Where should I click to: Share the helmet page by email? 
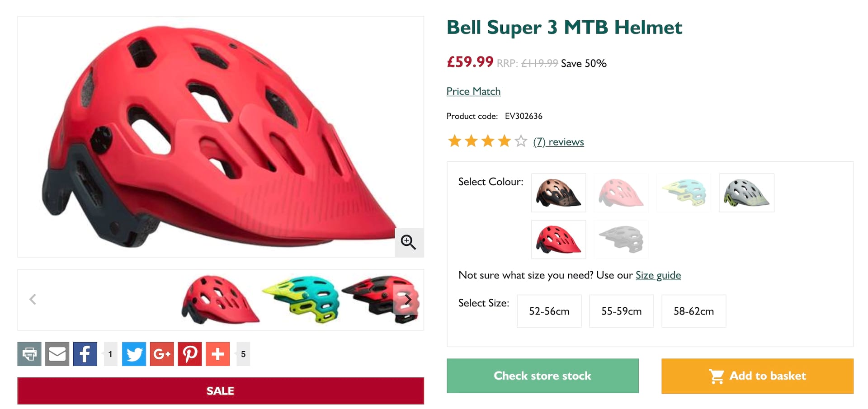click(x=57, y=354)
